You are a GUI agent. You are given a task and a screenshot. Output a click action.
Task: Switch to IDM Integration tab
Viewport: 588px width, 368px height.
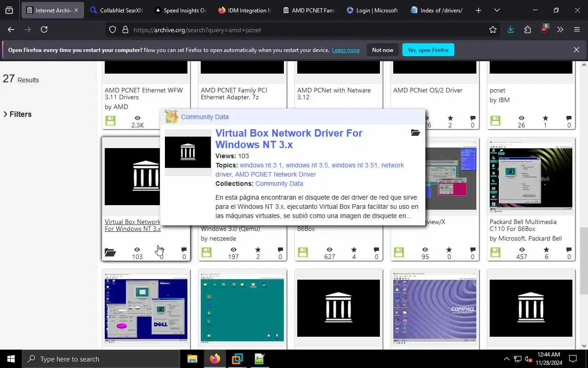click(x=244, y=10)
